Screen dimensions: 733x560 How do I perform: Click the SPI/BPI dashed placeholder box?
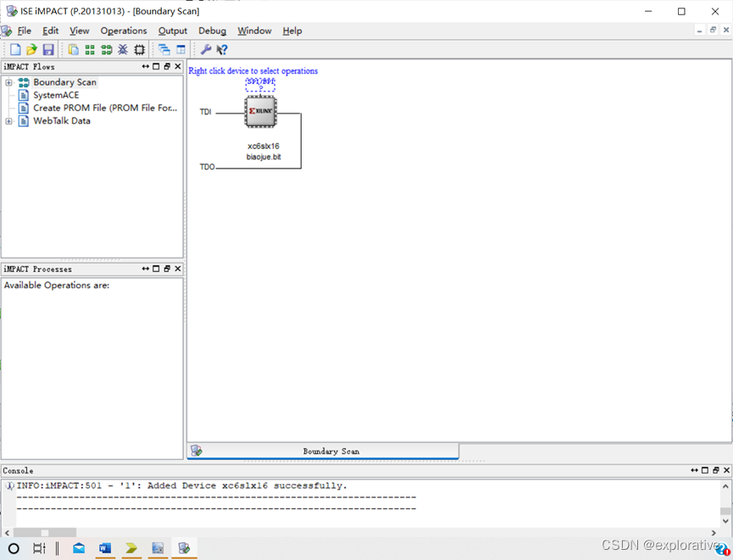click(x=260, y=85)
